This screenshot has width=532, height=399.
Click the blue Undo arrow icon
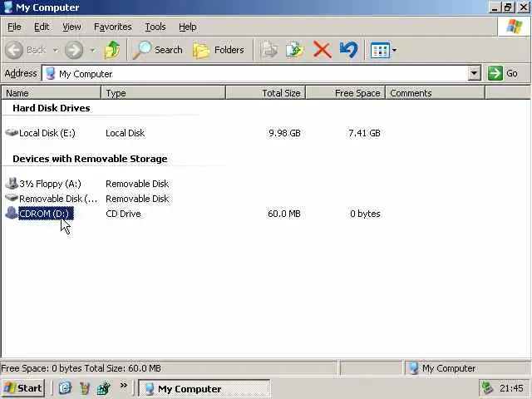[x=348, y=50]
